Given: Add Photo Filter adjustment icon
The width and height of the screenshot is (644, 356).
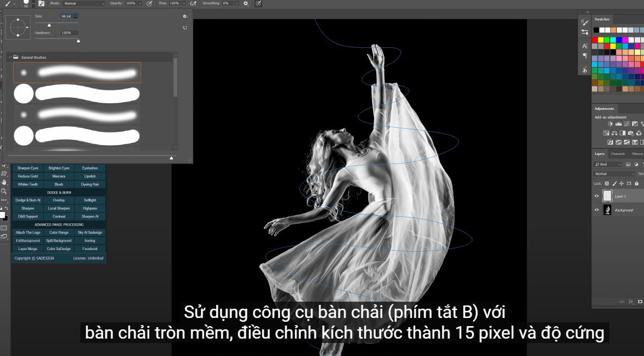Looking at the screenshot, I should tap(631, 133).
